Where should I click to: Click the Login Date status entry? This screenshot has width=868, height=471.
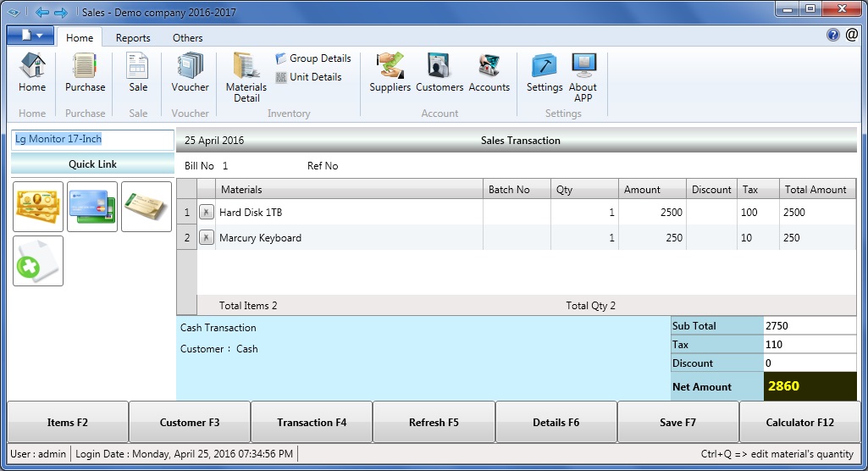click(185, 454)
